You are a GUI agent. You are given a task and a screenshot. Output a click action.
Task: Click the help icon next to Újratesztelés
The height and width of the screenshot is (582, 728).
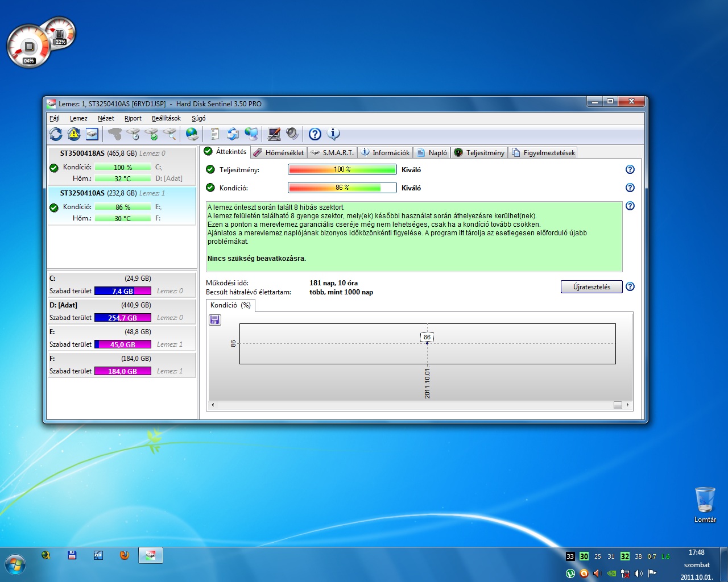click(x=630, y=286)
